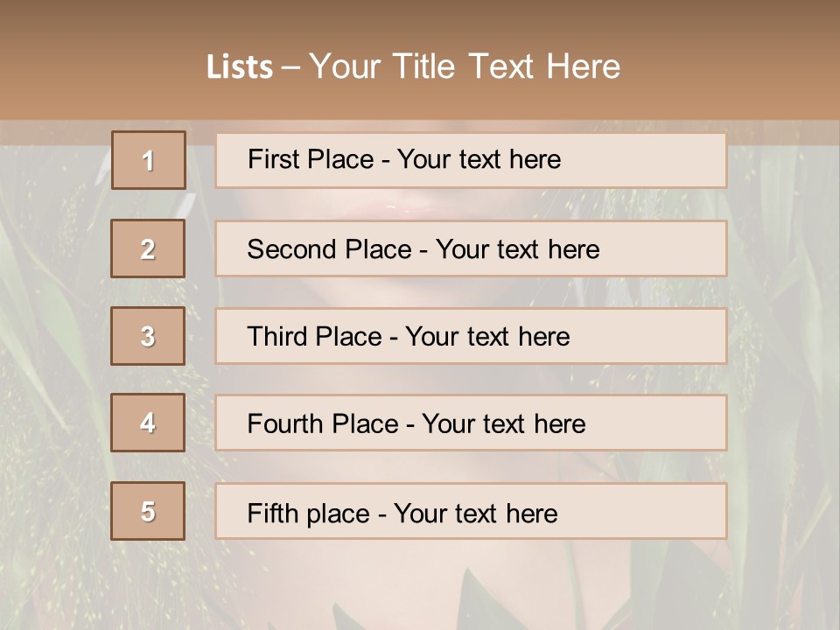Click the box numbered 3
The height and width of the screenshot is (630, 840).
(148, 336)
